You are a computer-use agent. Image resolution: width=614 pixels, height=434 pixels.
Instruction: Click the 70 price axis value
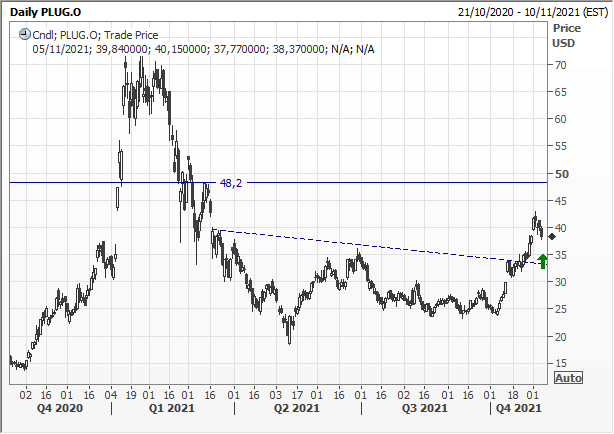[561, 65]
